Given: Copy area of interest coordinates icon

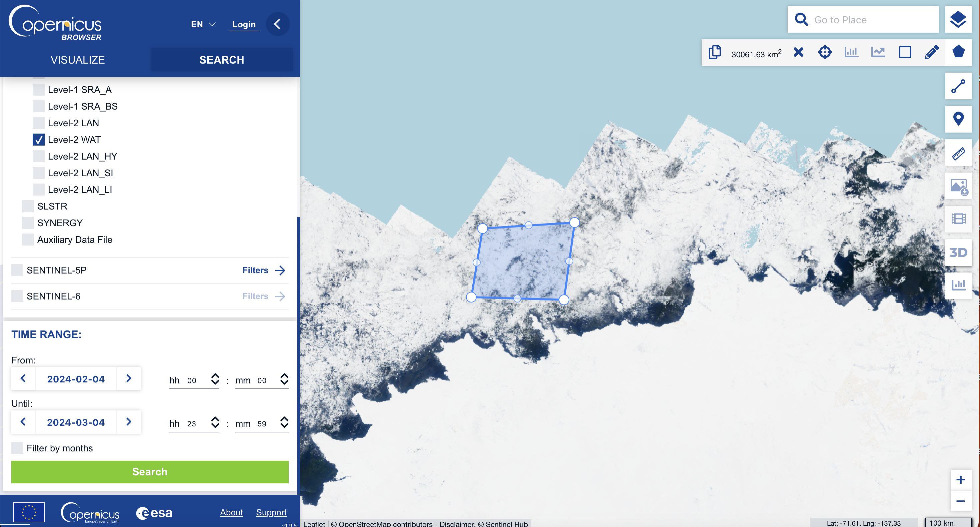Looking at the screenshot, I should 715,53.
